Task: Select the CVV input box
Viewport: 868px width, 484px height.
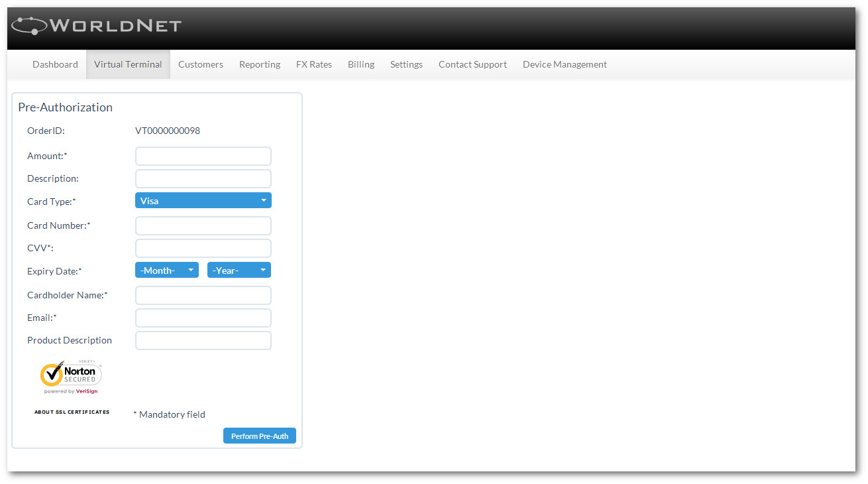Action: click(x=203, y=248)
